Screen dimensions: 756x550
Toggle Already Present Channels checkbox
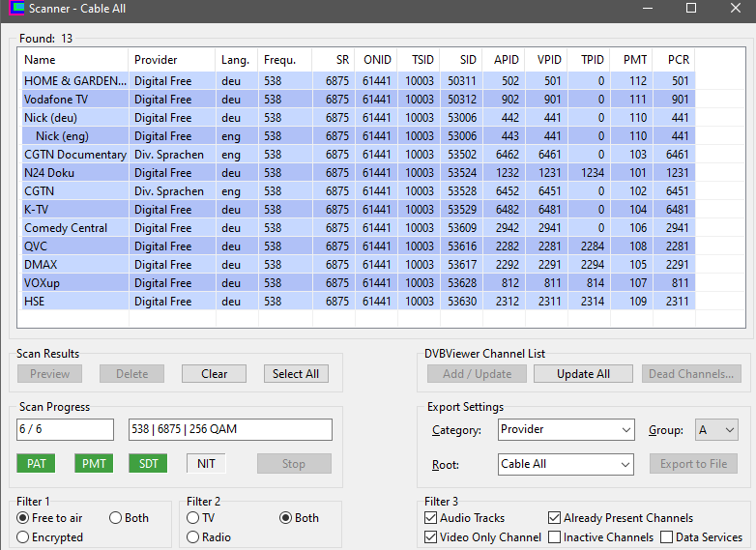(x=621, y=518)
